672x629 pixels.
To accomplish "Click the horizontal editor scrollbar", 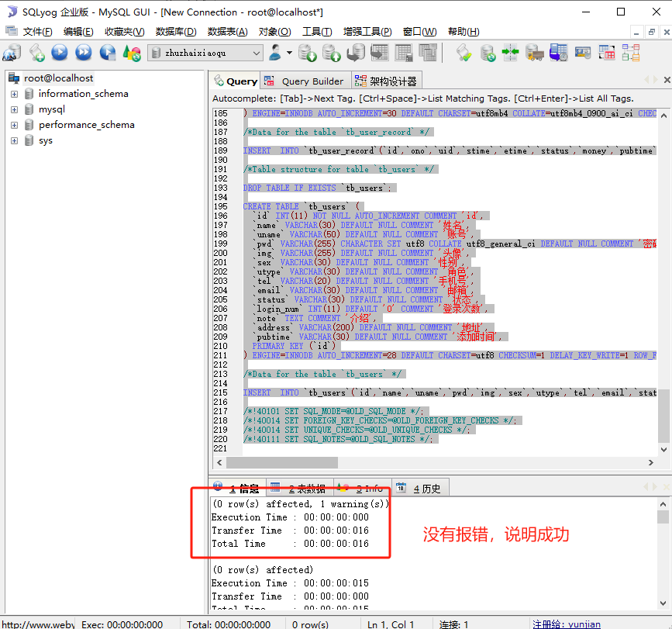I will pyautogui.click(x=279, y=461).
